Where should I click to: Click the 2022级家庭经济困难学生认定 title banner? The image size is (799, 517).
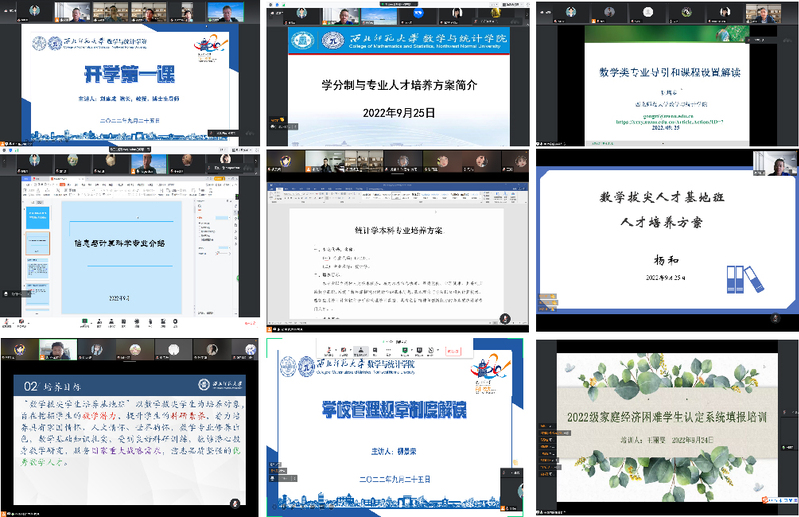[666, 416]
